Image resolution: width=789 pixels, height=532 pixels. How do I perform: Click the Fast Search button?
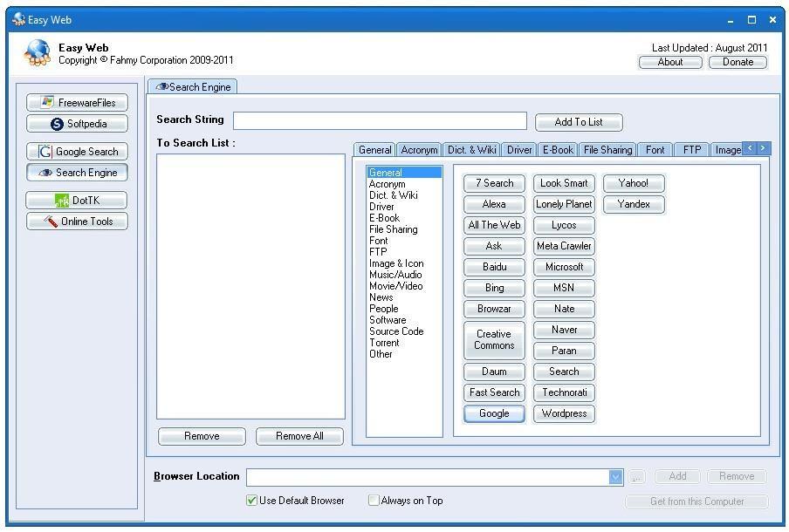(494, 392)
